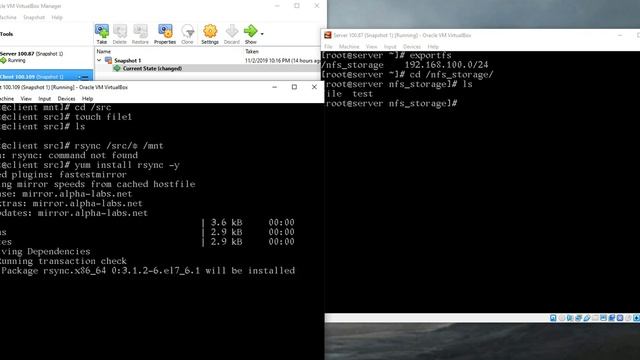640x360 pixels.
Task: Click the hard disk status icon in Server window
Action: [x=553, y=318]
